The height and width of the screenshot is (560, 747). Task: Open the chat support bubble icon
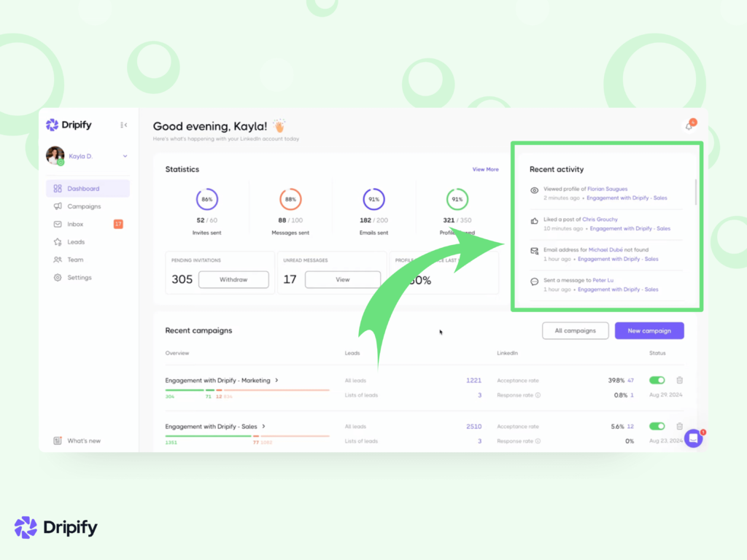point(693,438)
